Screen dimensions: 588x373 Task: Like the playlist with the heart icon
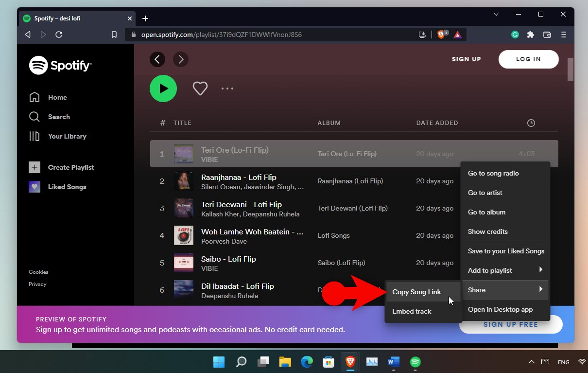click(200, 89)
